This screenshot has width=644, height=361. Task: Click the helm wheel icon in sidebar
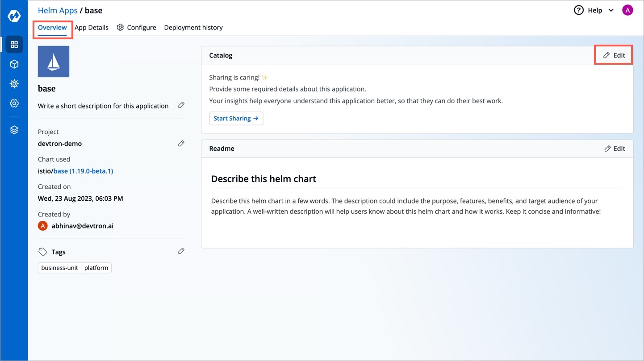(x=14, y=84)
